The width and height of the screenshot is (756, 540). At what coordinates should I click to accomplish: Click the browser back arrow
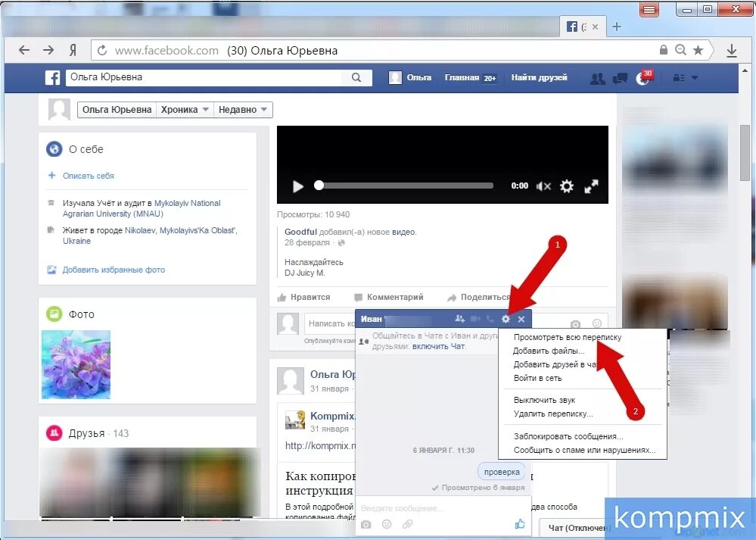[23, 50]
